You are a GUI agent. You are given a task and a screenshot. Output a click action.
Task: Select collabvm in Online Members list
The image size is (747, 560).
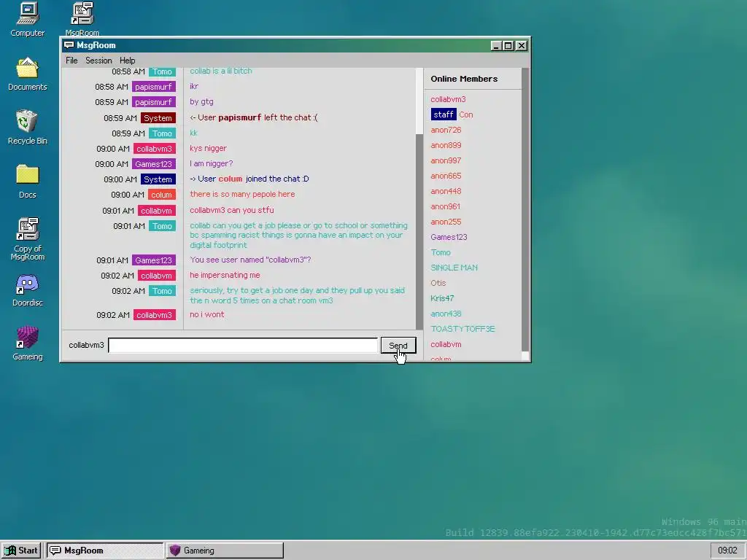446,344
